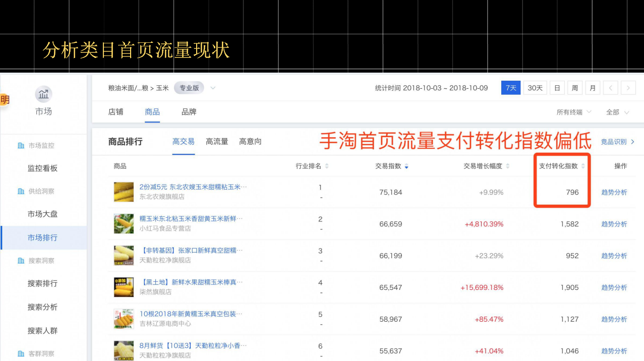Click the 东北农嫂旗舰店 shop name
The width and height of the screenshot is (644, 361).
point(162,197)
